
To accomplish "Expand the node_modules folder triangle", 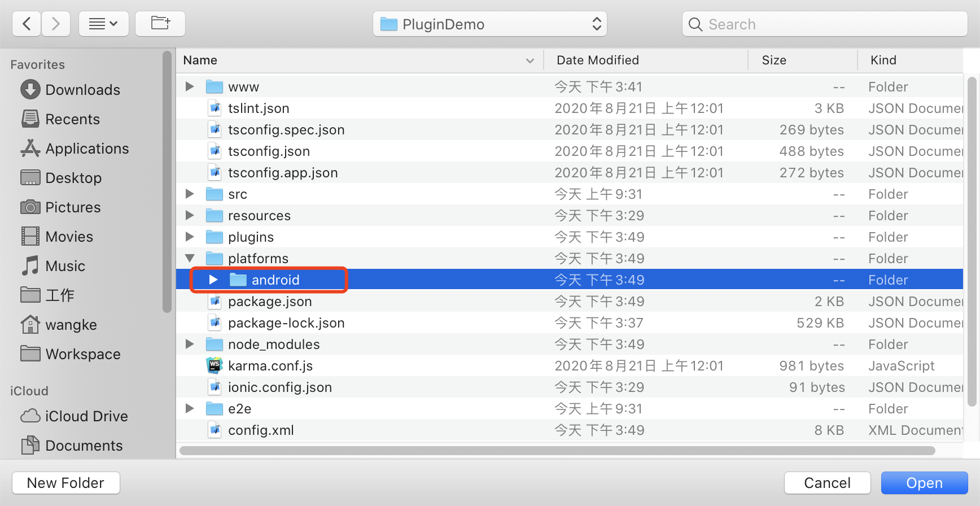I will coord(190,344).
